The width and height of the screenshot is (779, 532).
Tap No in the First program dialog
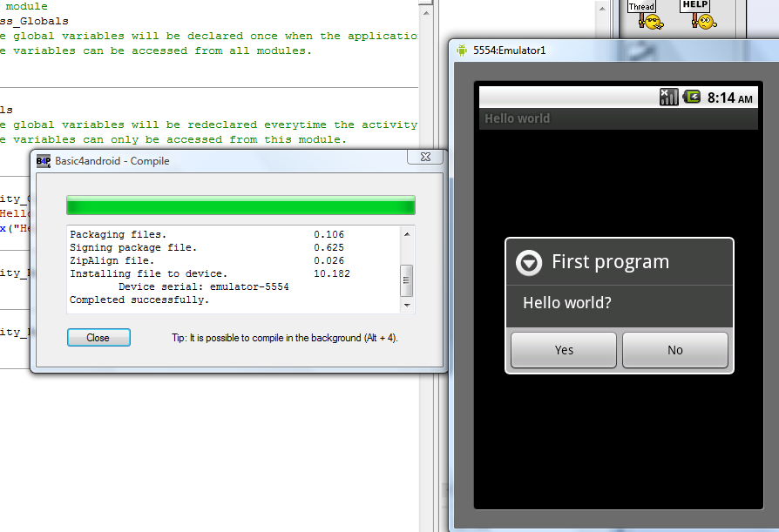tap(675, 350)
